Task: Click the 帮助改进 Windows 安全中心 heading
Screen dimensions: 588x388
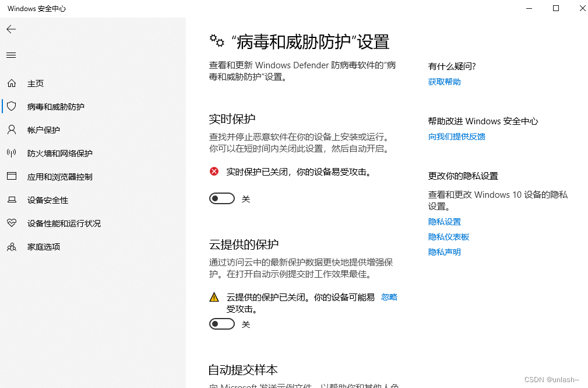Action: [483, 121]
